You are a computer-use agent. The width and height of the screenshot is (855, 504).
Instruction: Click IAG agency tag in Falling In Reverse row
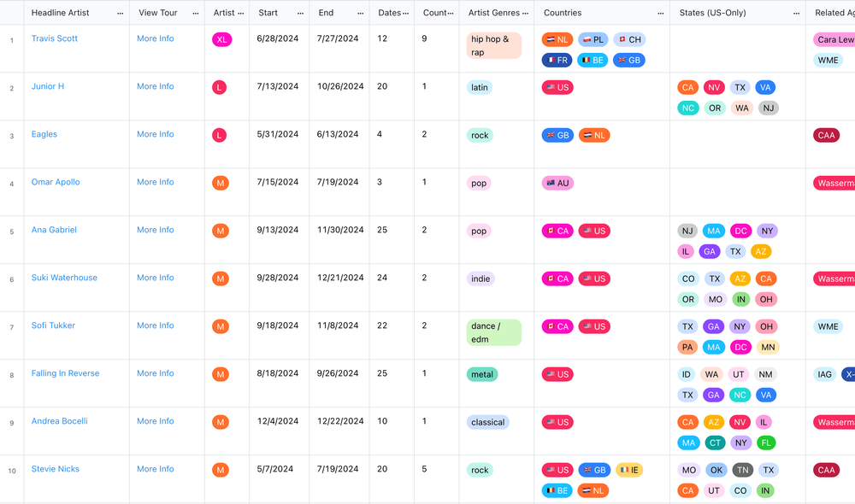click(x=824, y=374)
